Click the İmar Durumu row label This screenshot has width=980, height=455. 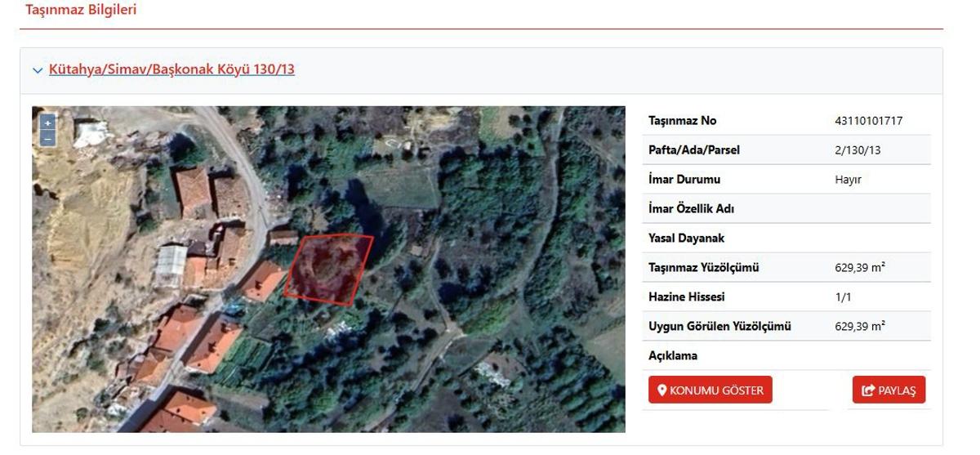[x=684, y=179]
